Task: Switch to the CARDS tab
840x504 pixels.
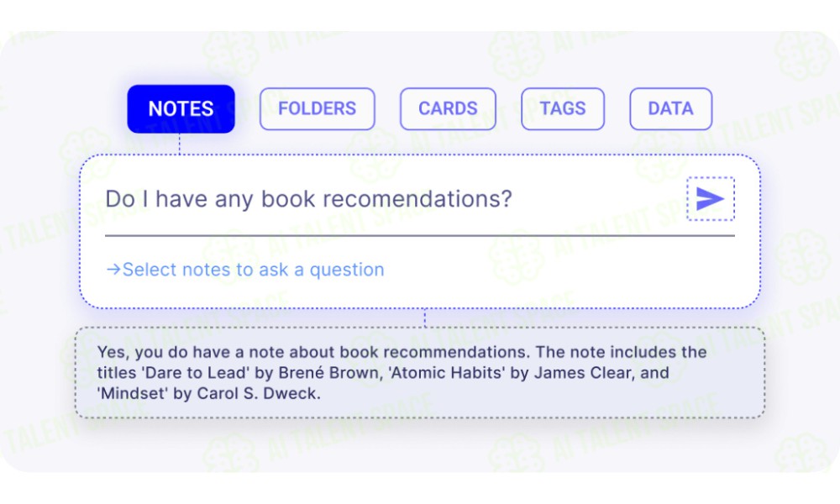Action: (x=448, y=108)
